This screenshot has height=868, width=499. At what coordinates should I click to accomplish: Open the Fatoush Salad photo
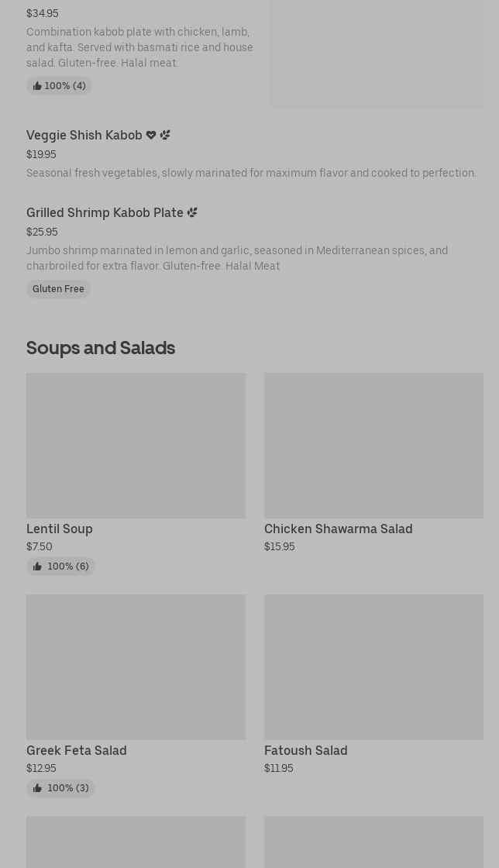click(373, 667)
